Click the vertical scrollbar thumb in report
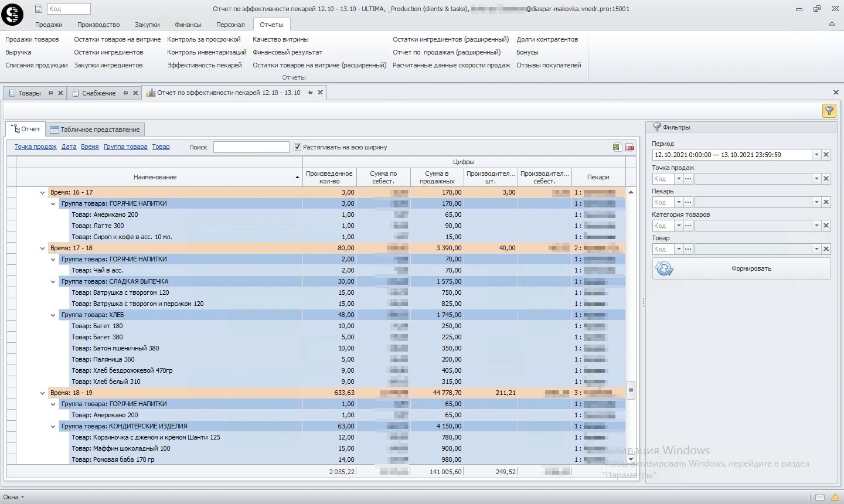 631,390
